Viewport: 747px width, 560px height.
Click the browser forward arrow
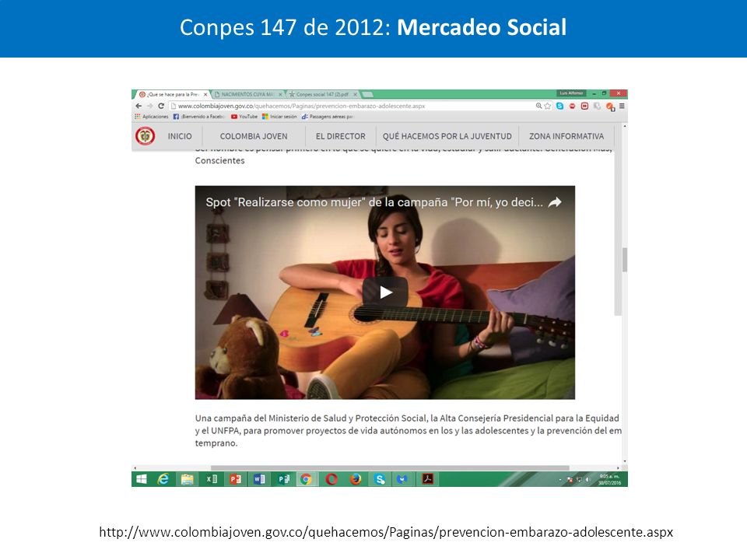click(149, 106)
